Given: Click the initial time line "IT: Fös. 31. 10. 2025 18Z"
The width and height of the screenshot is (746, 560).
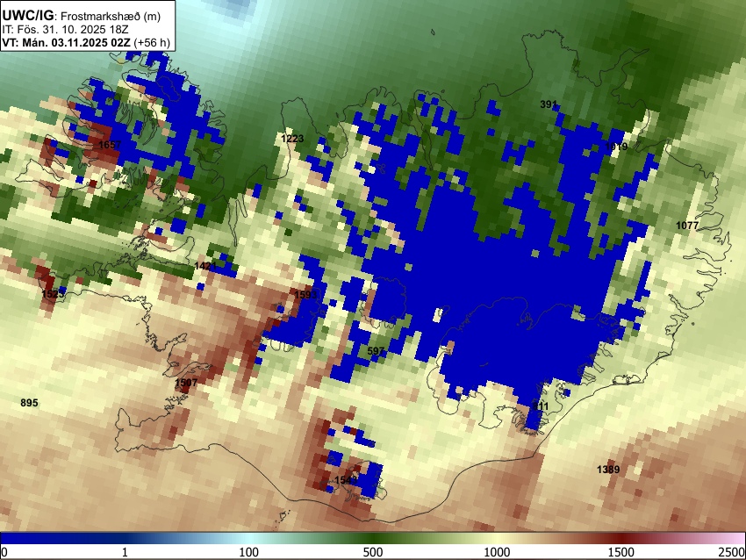Looking at the screenshot, I should tap(65, 30).
